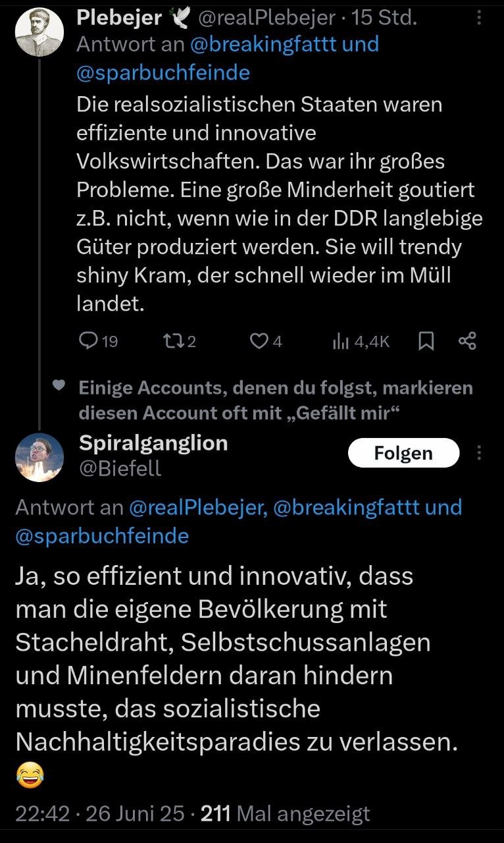Like the Plebejer post via the heart icon
Viewport: 504px width, 843px height.
click(260, 340)
